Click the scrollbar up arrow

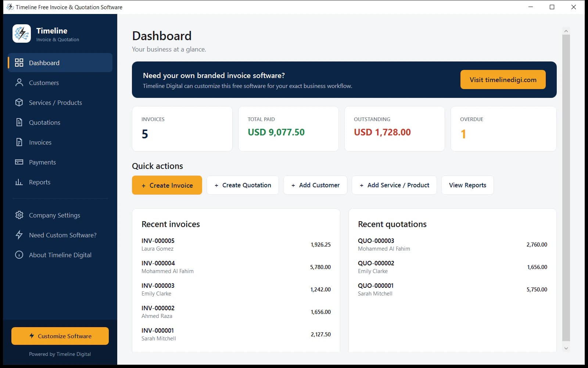click(x=566, y=31)
